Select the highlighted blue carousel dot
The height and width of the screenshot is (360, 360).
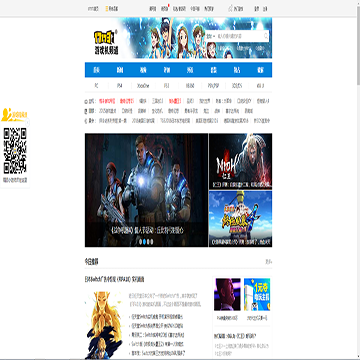(144, 242)
